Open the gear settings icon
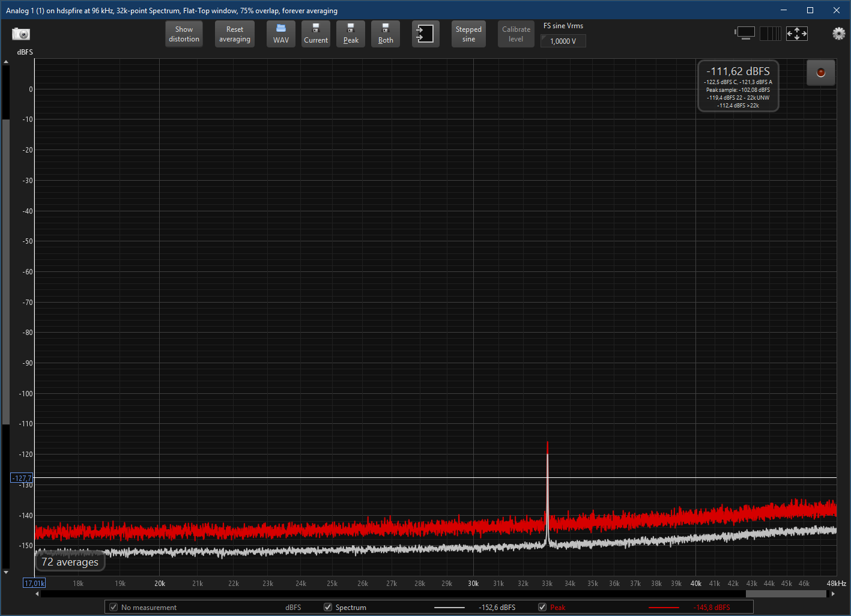 tap(838, 34)
